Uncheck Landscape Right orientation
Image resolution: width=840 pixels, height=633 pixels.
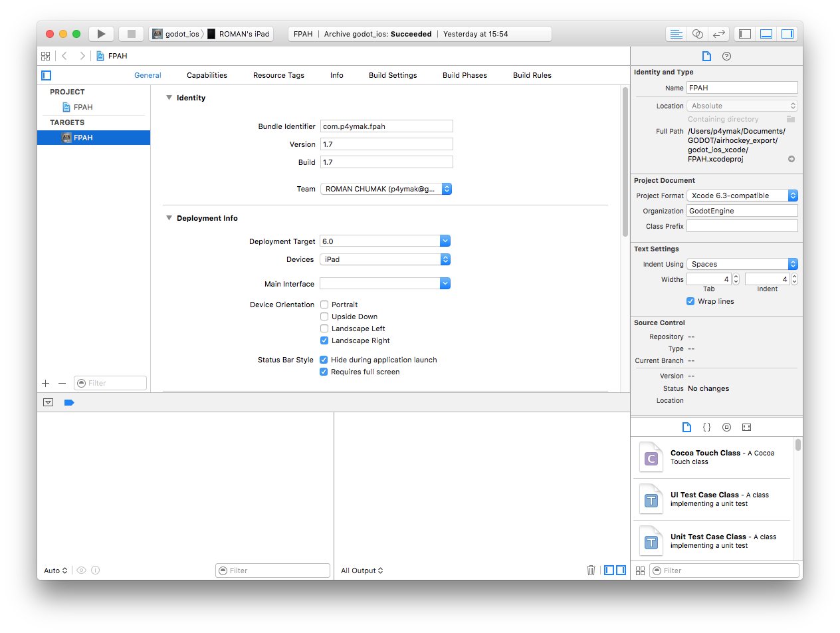click(324, 340)
